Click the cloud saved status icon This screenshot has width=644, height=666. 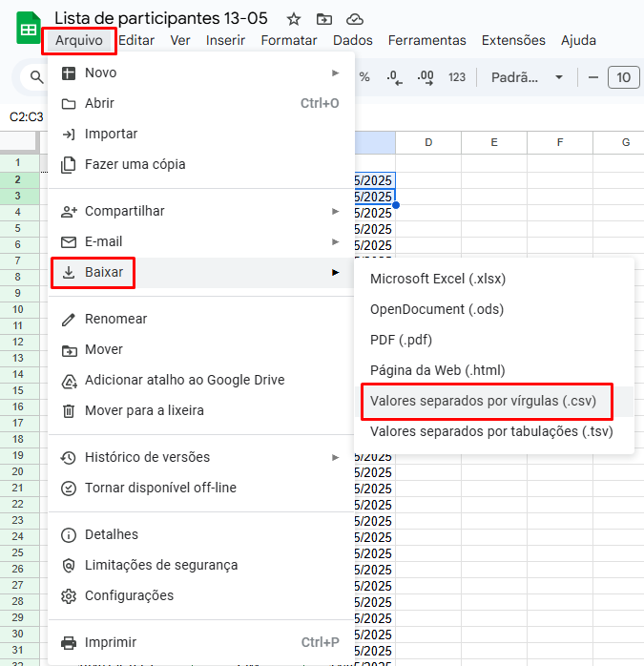(354, 19)
